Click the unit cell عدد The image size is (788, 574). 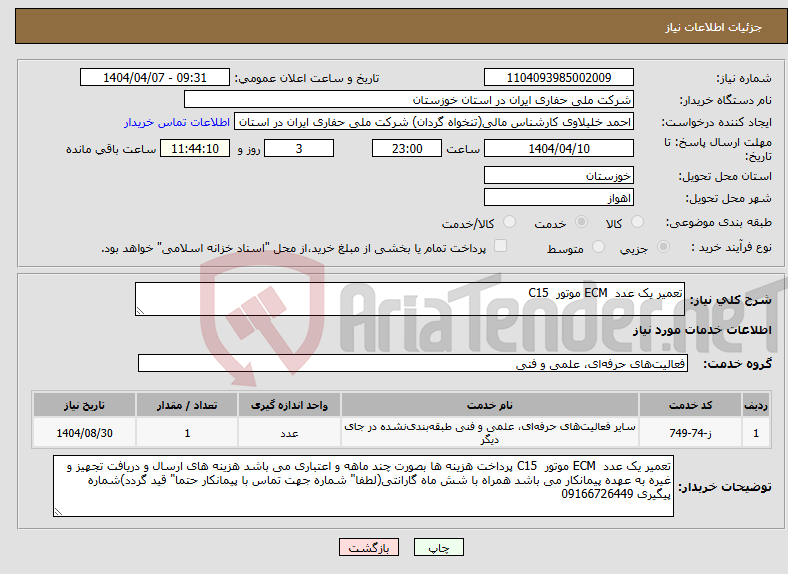click(x=289, y=433)
